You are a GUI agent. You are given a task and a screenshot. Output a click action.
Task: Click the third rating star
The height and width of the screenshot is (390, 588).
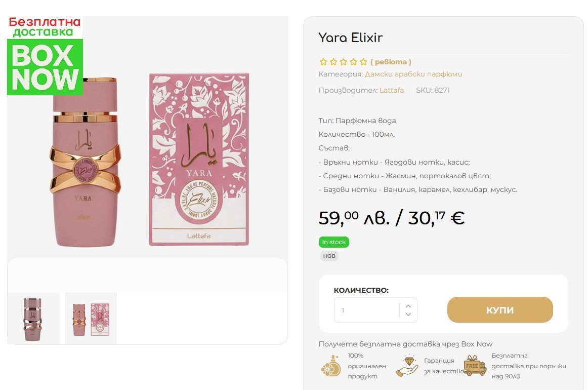[x=344, y=62]
